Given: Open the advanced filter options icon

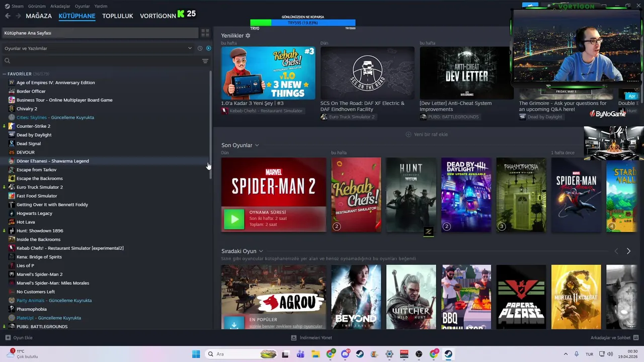Looking at the screenshot, I should (x=205, y=61).
